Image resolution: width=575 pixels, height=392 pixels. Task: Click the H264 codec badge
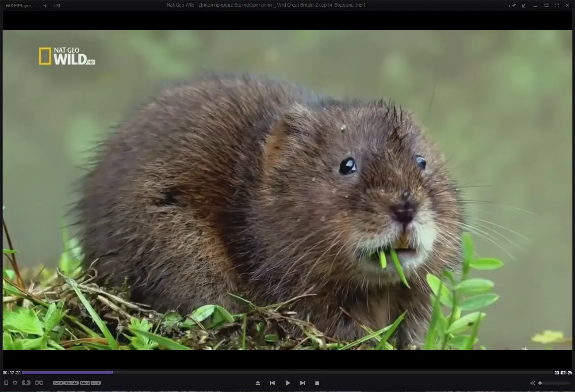point(71,383)
